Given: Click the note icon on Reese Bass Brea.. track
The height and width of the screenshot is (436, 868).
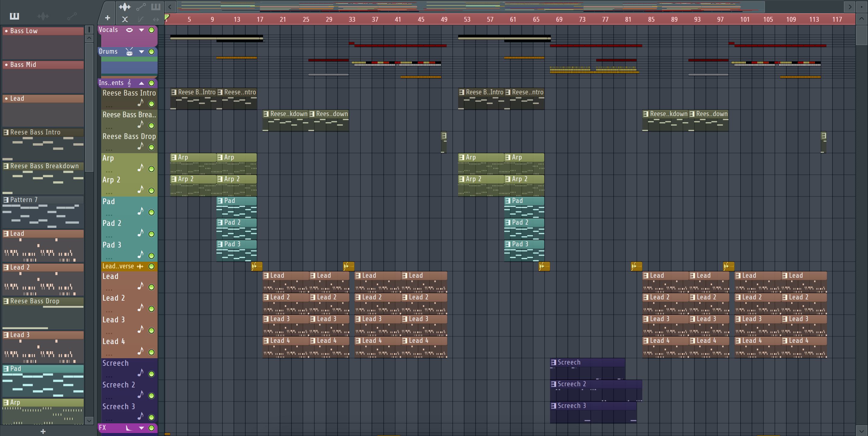Looking at the screenshot, I should [140, 125].
